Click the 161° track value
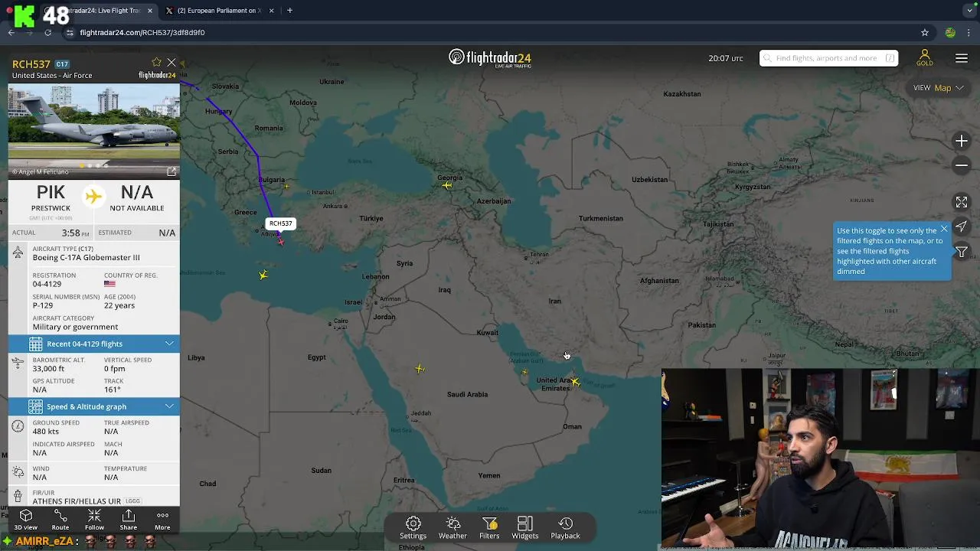980x551 pixels. (113, 390)
